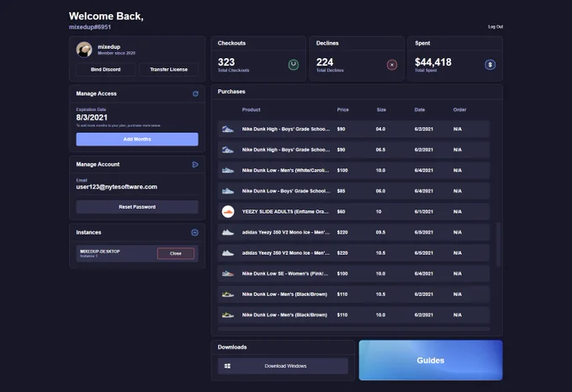Click the Bind Discord button
Image resolution: width=572 pixels, height=392 pixels.
click(x=106, y=69)
